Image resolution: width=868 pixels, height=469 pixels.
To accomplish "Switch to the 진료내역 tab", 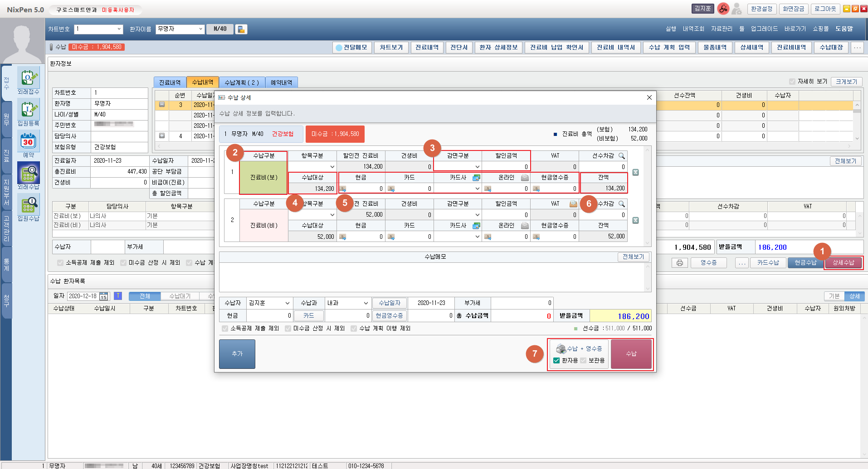I will tap(170, 82).
